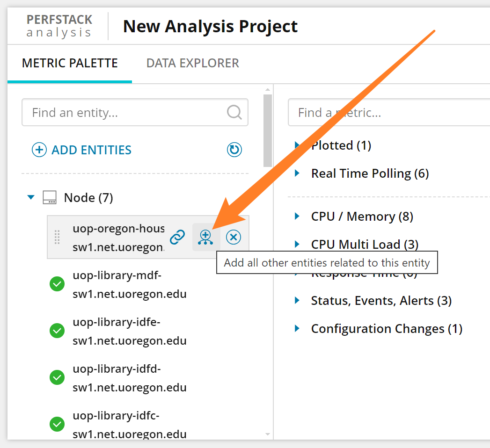
Task: Click the drag handle of hovered node
Action: [58, 237]
